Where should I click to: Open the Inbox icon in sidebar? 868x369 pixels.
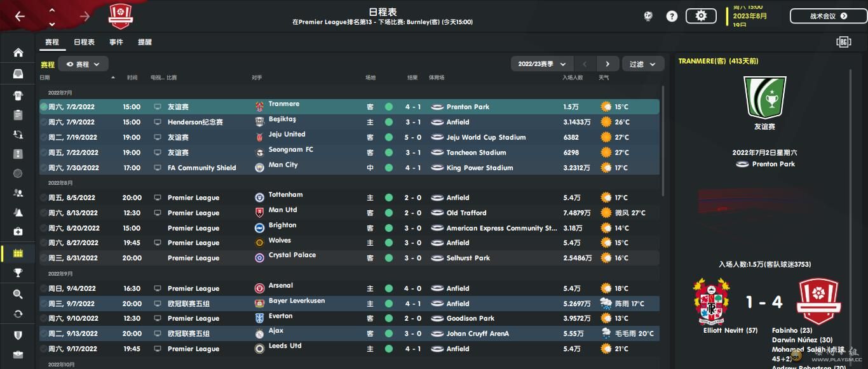18,74
